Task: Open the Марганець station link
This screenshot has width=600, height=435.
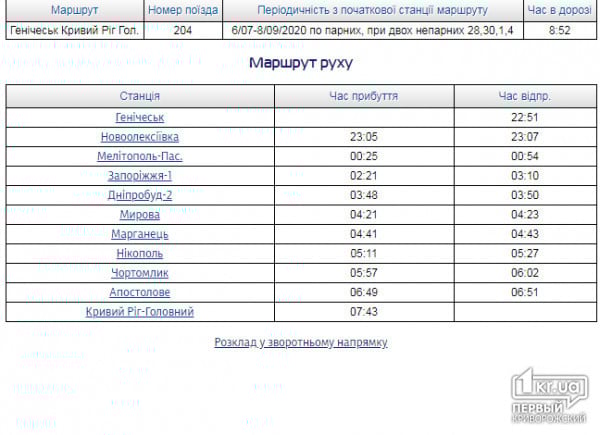Action: [140, 234]
